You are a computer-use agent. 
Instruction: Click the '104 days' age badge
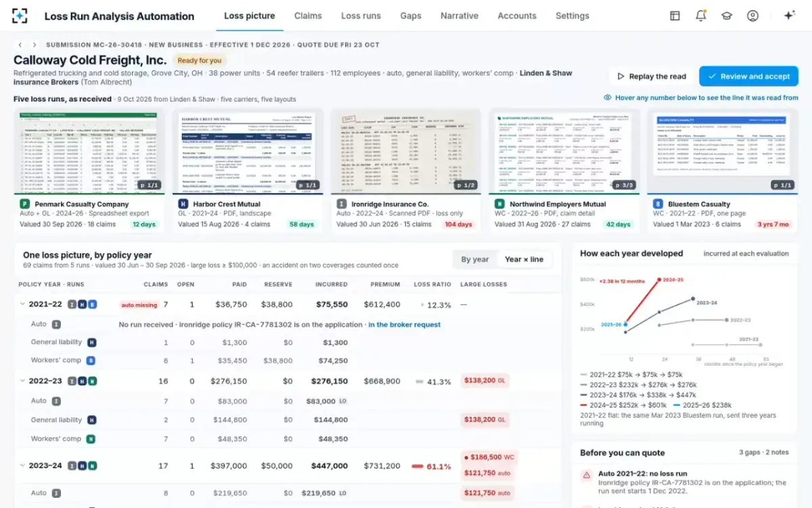tap(459, 224)
